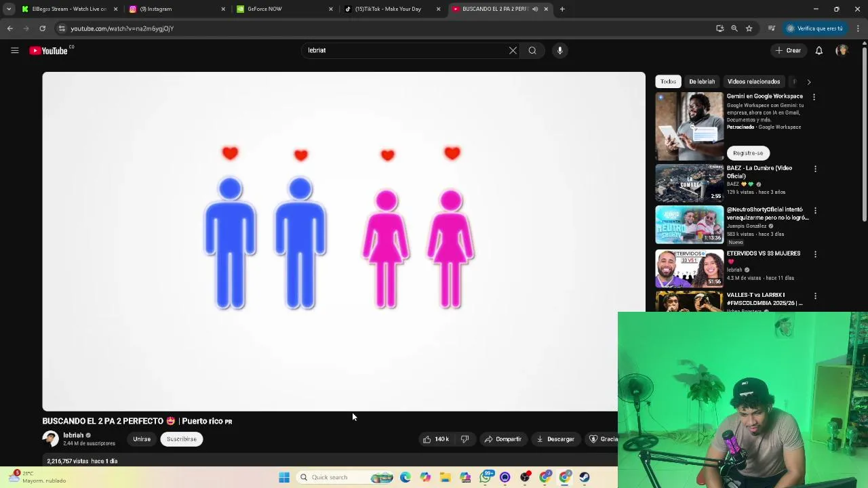Click the magnifier search button
Screen dimensions: 868x488
532,50
